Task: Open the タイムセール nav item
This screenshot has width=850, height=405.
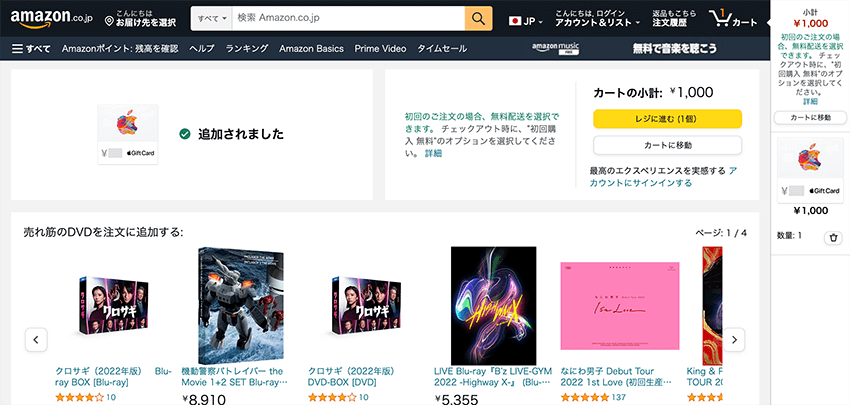Action: 442,49
